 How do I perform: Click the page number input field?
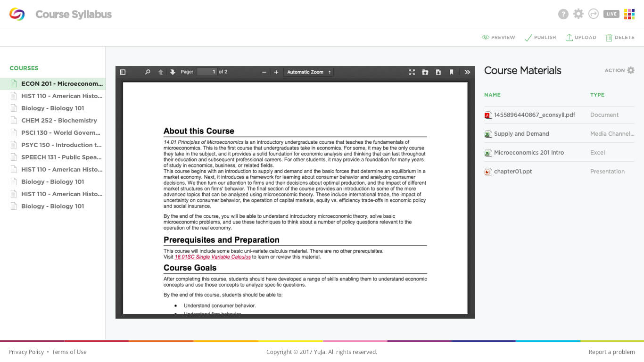[x=207, y=72]
